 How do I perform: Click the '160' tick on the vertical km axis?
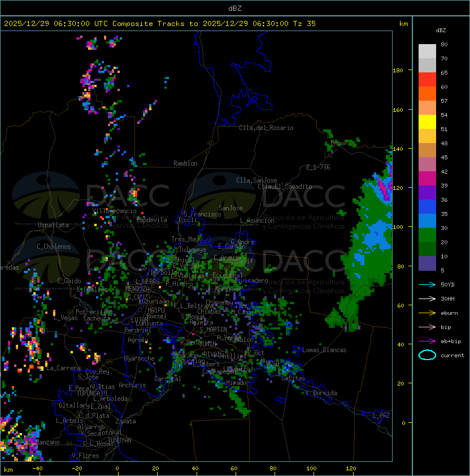[398, 110]
